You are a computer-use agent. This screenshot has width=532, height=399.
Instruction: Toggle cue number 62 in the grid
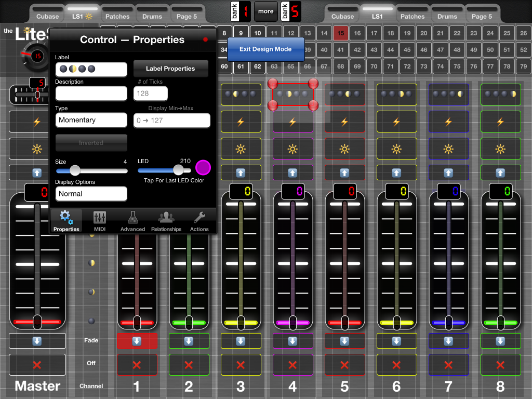pyautogui.click(x=258, y=66)
